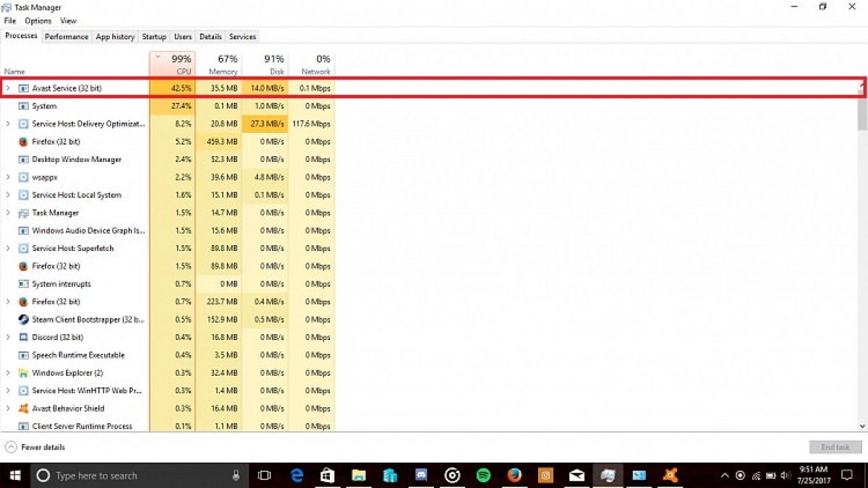Click the Windows Start button
This screenshot has height=488, width=868.
(15, 476)
